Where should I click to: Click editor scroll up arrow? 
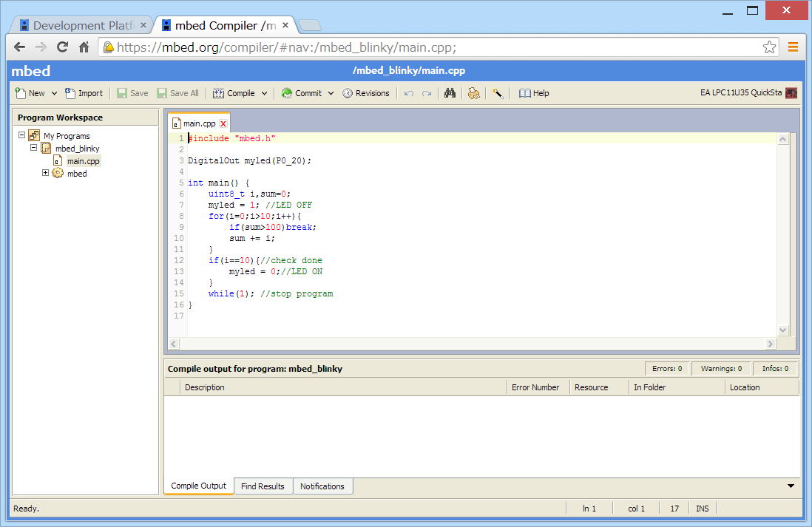(x=783, y=139)
